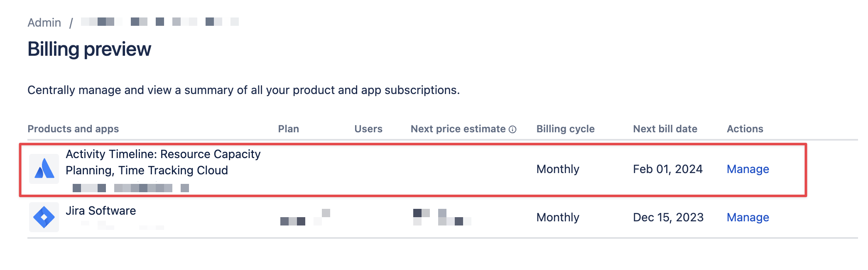Click the Plan column header
Screen dimensions: 868x270
coord(288,129)
